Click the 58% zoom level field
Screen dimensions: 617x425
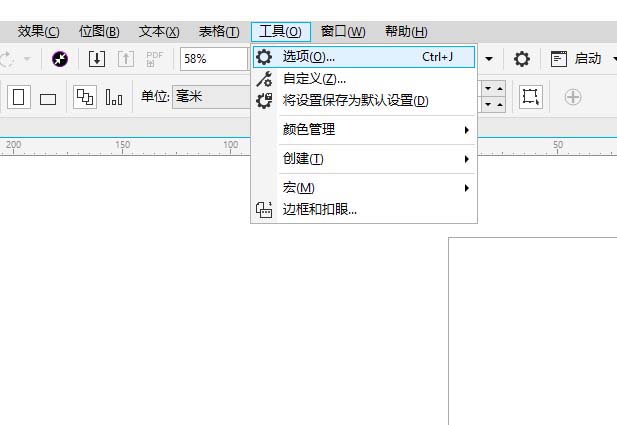pyautogui.click(x=213, y=59)
